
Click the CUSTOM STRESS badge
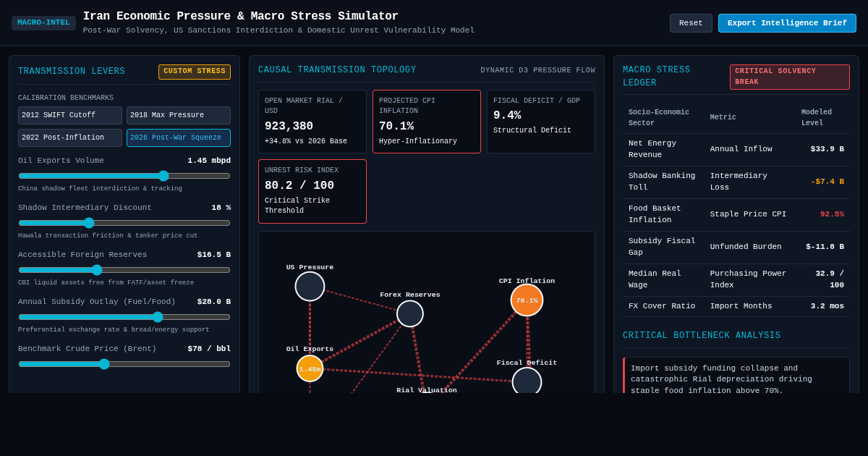195,72
